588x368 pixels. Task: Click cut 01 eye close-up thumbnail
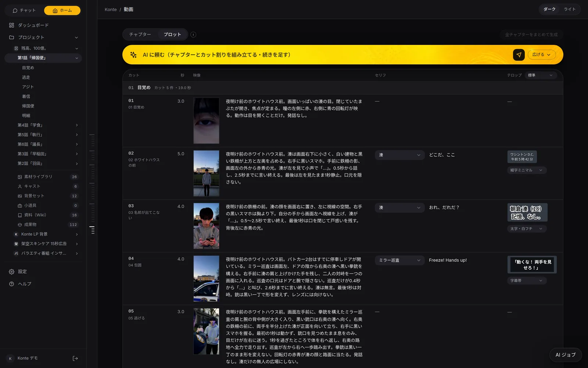point(206,121)
